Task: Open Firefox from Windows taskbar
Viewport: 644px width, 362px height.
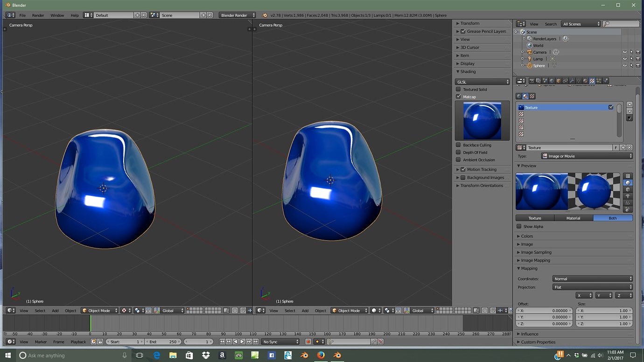Action: click(x=321, y=355)
